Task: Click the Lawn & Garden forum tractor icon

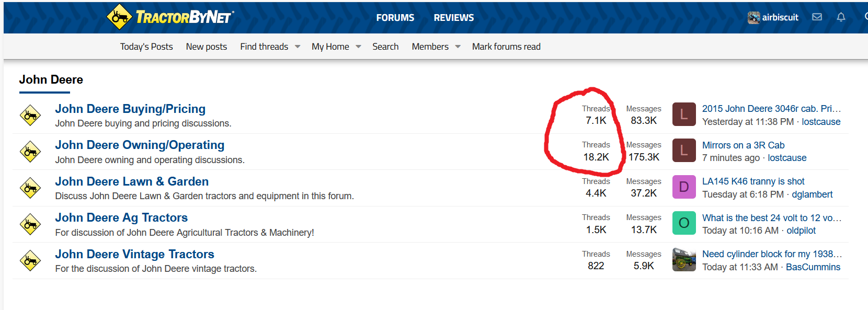Action: 30,188
